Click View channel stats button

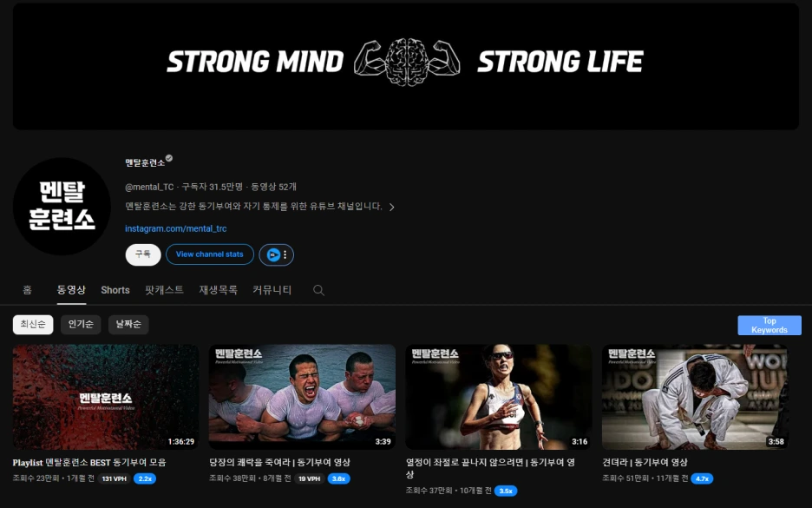click(x=210, y=254)
